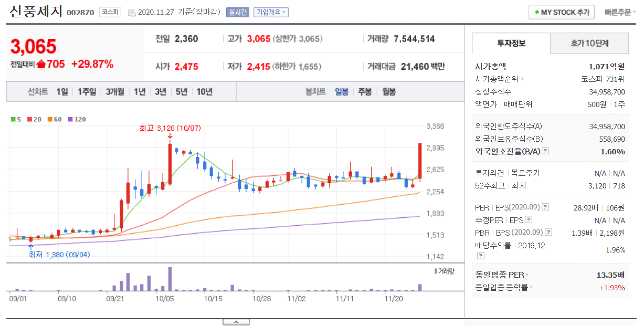Click the 상장주식수 value 34,958,700
This screenshot has height=326, width=644.
click(x=607, y=92)
